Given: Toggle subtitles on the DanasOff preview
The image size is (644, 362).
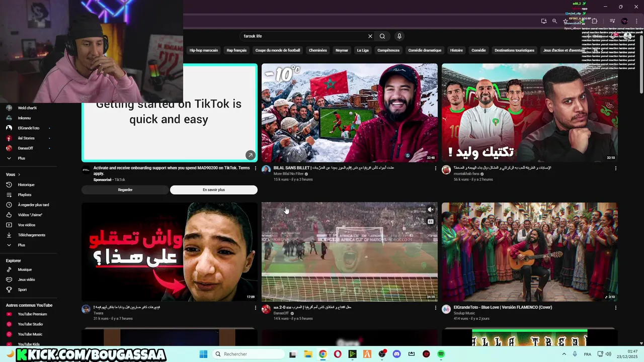Looking at the screenshot, I should (x=431, y=222).
